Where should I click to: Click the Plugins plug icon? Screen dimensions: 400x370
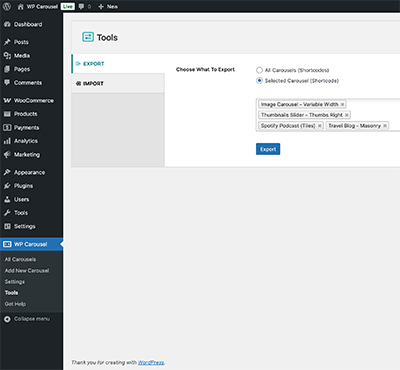click(7, 186)
